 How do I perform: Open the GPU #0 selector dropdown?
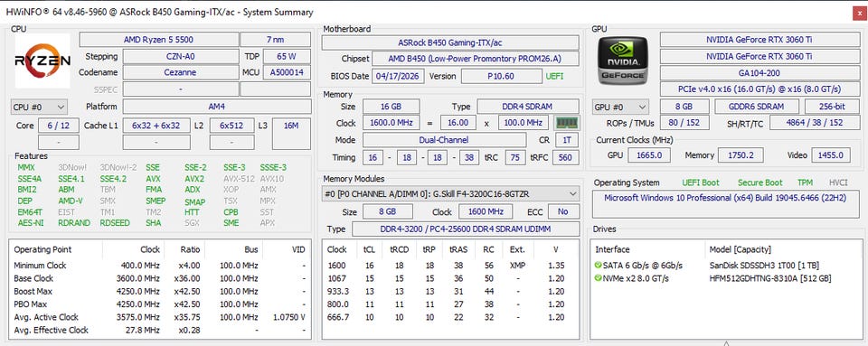(x=620, y=108)
